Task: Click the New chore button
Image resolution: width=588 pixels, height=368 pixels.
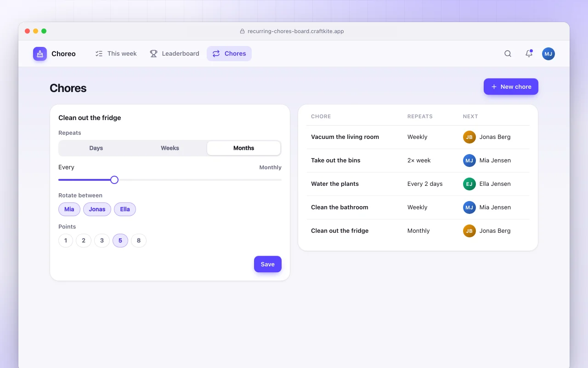Action: [x=511, y=86]
